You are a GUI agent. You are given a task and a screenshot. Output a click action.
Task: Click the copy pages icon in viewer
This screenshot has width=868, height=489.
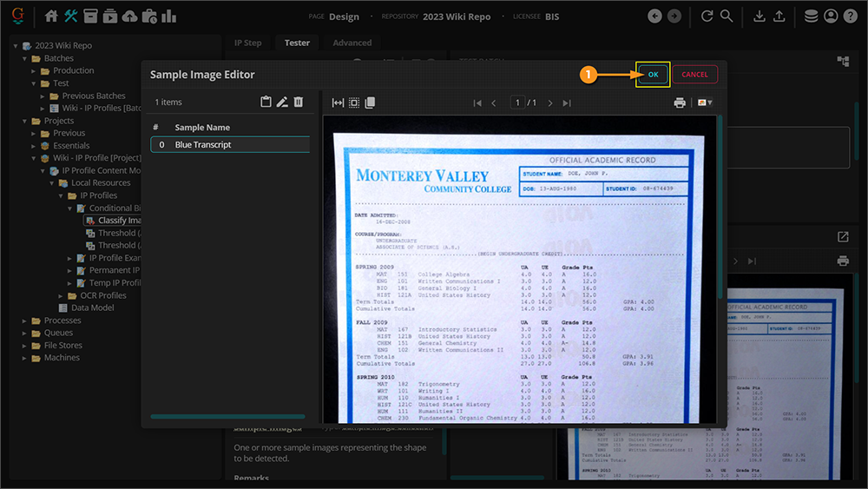coord(371,102)
